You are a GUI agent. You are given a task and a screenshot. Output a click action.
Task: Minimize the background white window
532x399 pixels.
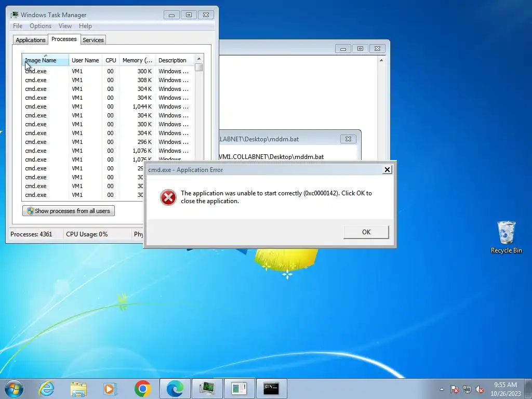click(343, 49)
